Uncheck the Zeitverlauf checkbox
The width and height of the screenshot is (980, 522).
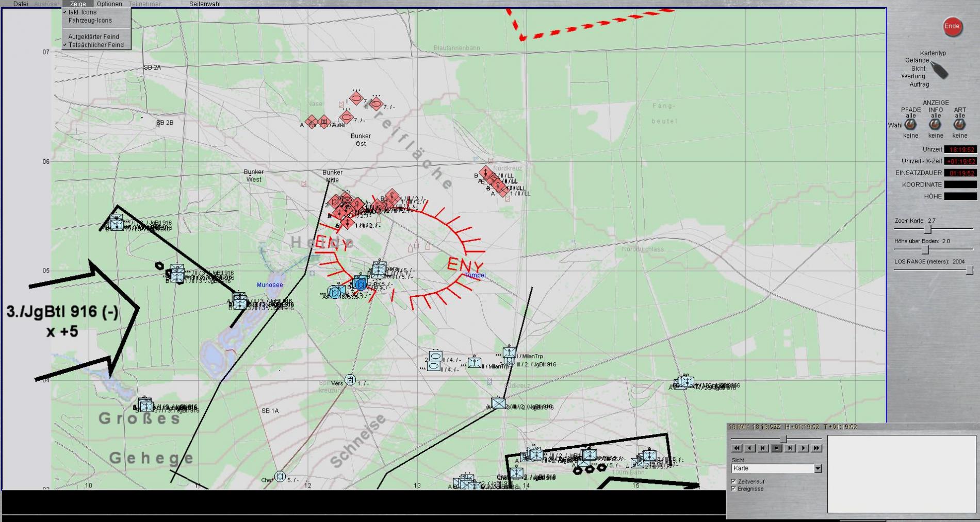click(x=733, y=481)
